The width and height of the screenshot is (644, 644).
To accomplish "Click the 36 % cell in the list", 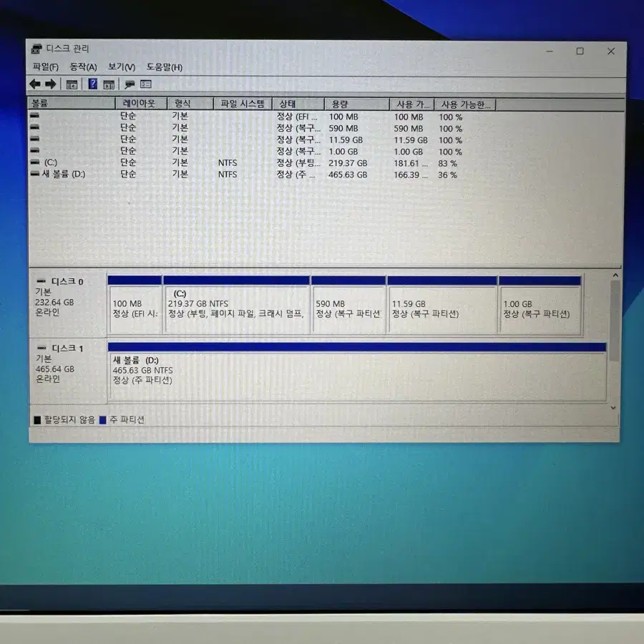I will (447, 175).
